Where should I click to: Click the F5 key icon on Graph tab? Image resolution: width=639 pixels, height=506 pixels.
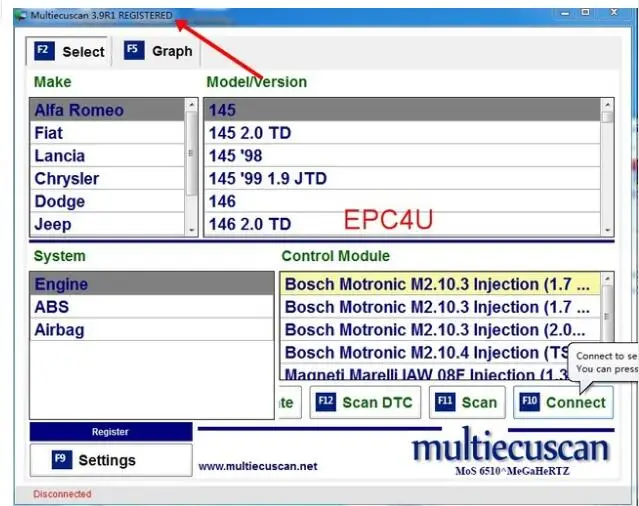tap(134, 50)
